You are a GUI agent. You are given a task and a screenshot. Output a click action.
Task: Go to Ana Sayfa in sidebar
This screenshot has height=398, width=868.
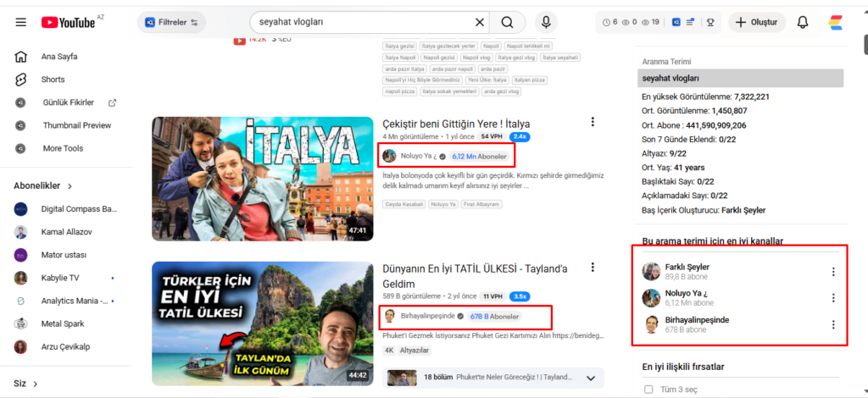(x=59, y=57)
